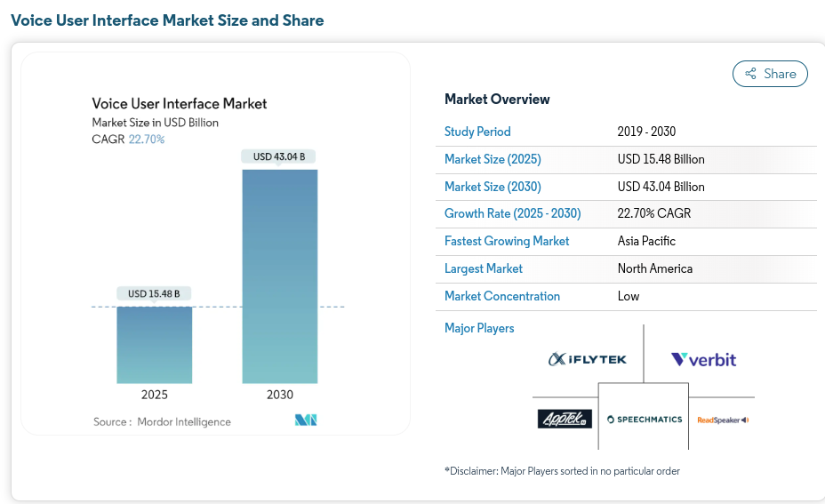Click the Major Players heading
The image size is (825, 504).
coord(479,328)
